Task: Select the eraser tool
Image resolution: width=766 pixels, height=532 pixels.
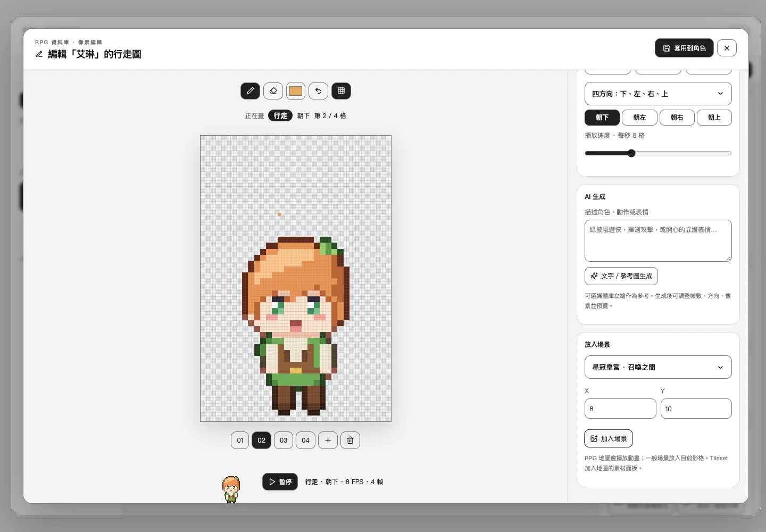Action: pos(273,91)
